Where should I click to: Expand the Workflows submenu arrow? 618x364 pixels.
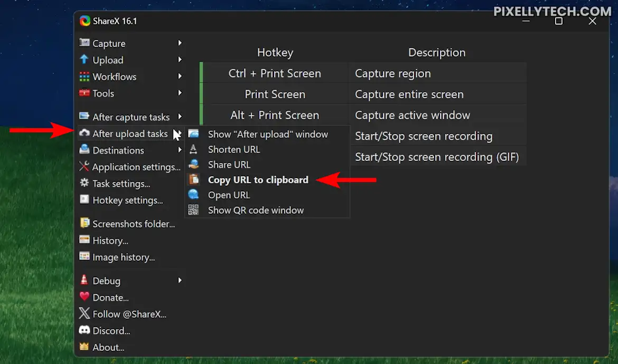click(x=180, y=76)
